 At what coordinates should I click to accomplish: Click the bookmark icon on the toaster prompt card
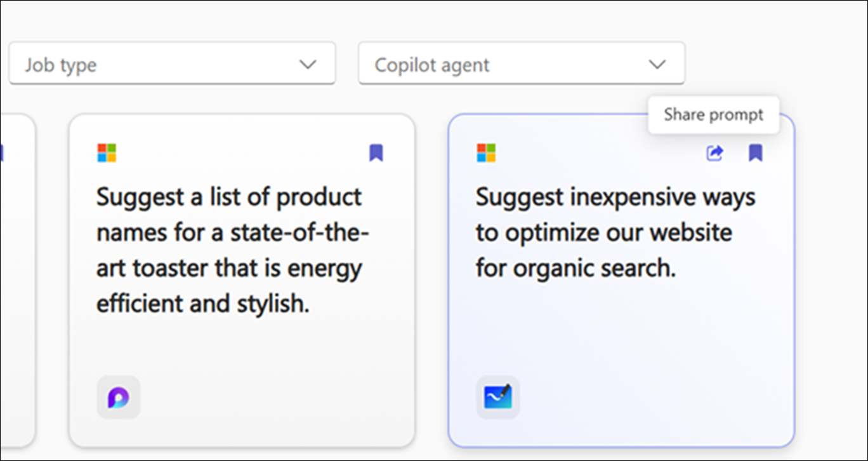(x=376, y=152)
